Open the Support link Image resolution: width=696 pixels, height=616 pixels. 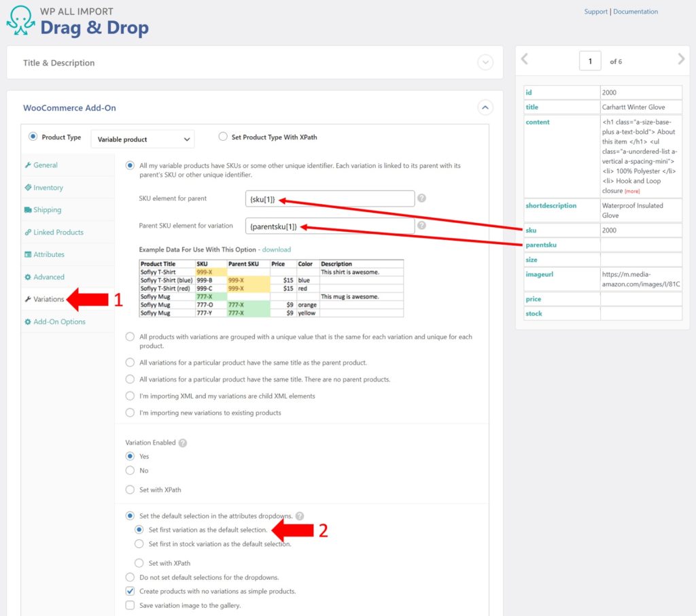point(595,12)
